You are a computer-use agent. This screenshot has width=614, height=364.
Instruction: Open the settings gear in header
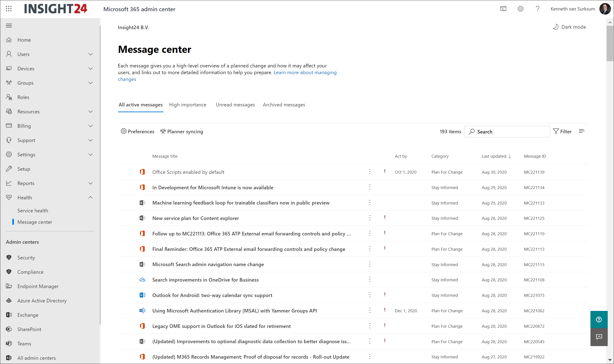[520, 9]
